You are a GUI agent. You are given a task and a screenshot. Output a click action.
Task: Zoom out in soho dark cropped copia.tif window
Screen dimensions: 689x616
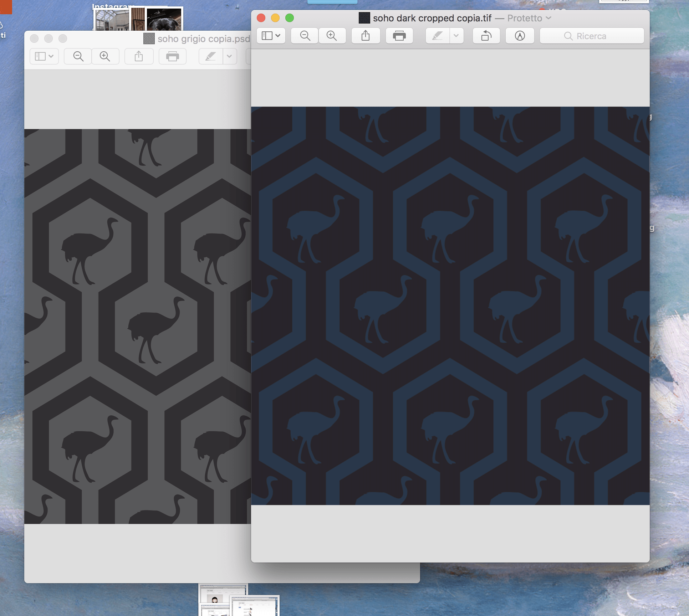pos(305,36)
